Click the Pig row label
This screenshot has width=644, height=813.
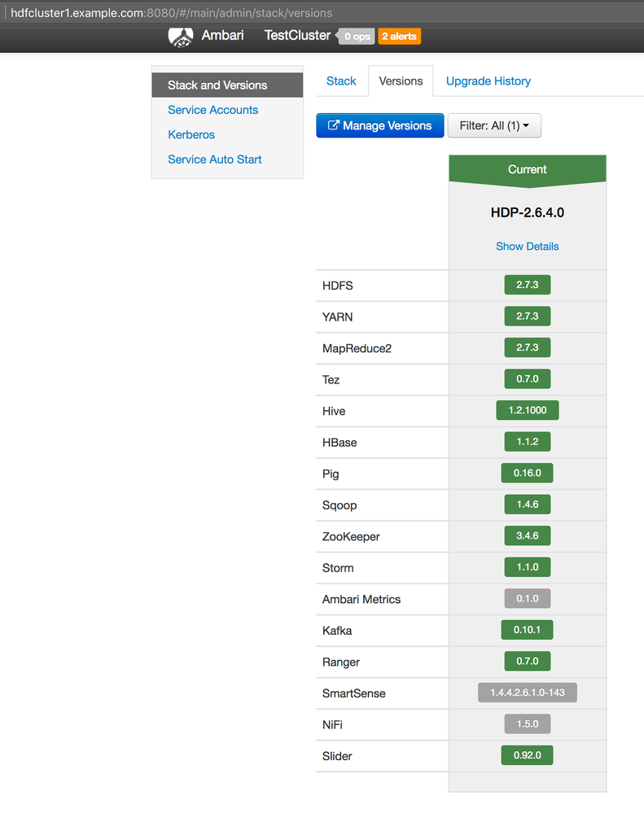click(331, 474)
